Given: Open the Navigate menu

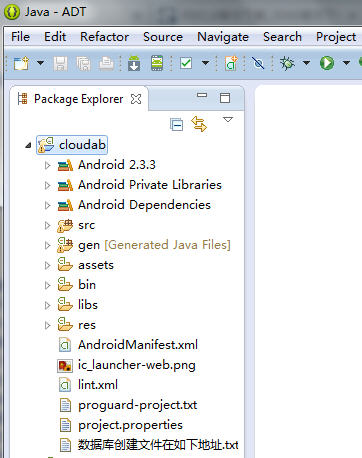Looking at the screenshot, I should [223, 37].
